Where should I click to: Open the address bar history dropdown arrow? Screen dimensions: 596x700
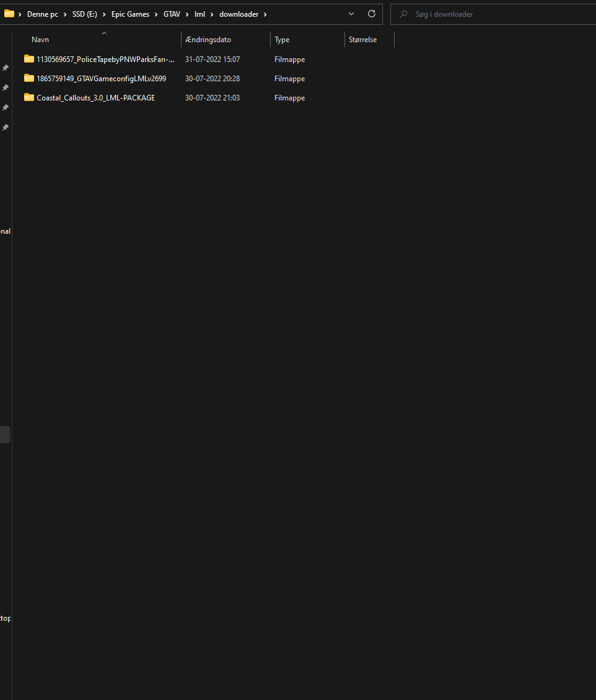point(351,14)
